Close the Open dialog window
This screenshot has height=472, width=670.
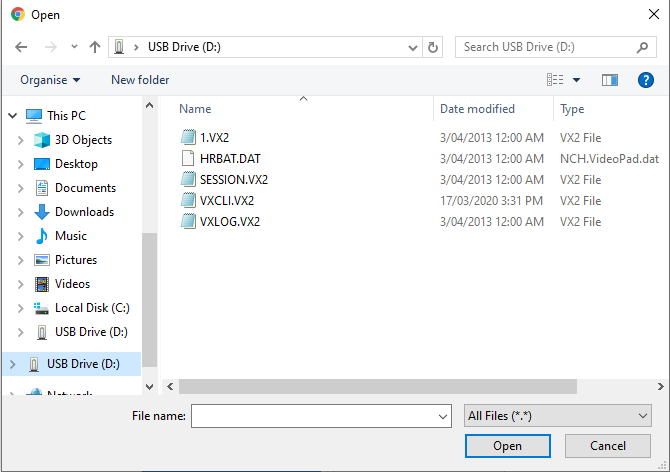(x=653, y=14)
